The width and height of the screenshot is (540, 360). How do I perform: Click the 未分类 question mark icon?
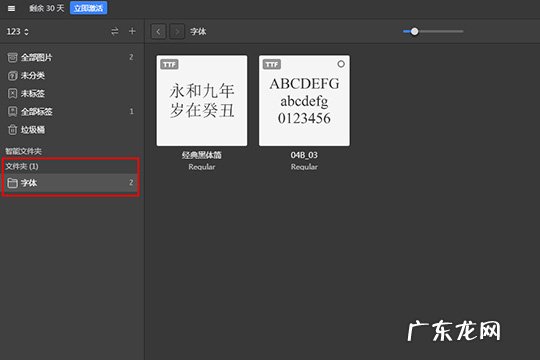12,75
